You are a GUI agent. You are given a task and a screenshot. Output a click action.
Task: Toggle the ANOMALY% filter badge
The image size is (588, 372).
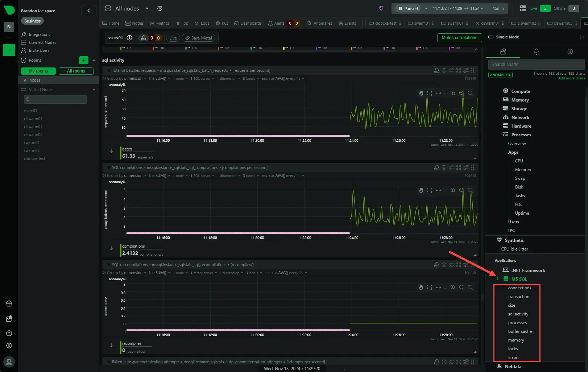pyautogui.click(x=500, y=75)
